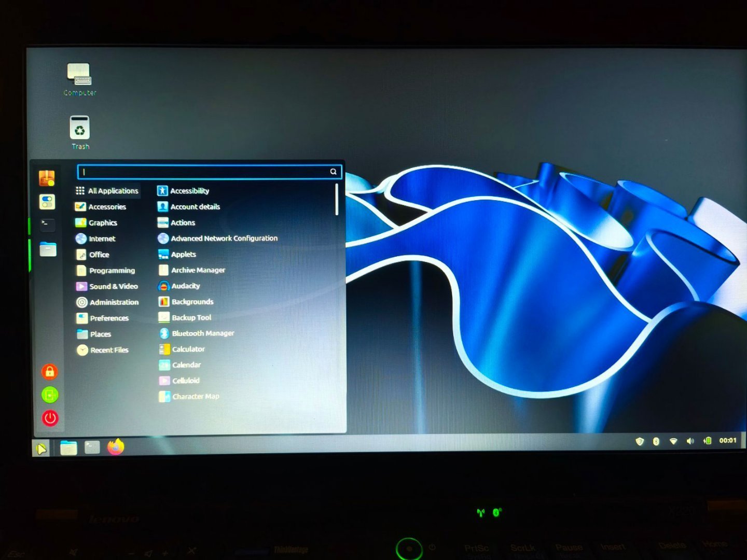Select the Office category

click(x=93, y=255)
